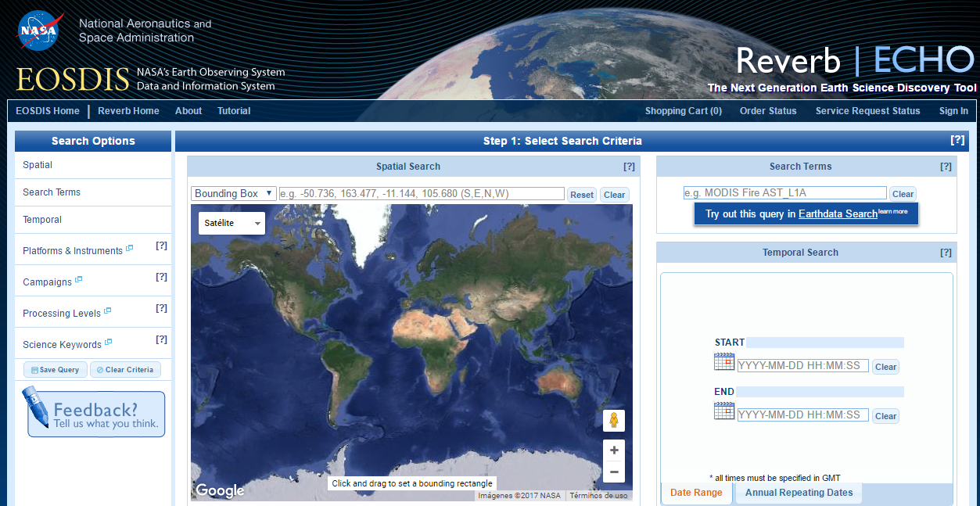This screenshot has width=980, height=506.
Task: Open Spatial Search help [?]
Action: click(629, 167)
